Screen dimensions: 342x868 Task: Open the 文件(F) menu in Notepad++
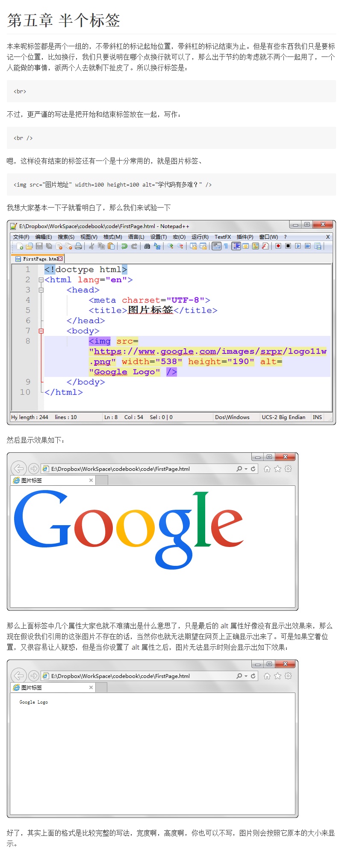21,237
